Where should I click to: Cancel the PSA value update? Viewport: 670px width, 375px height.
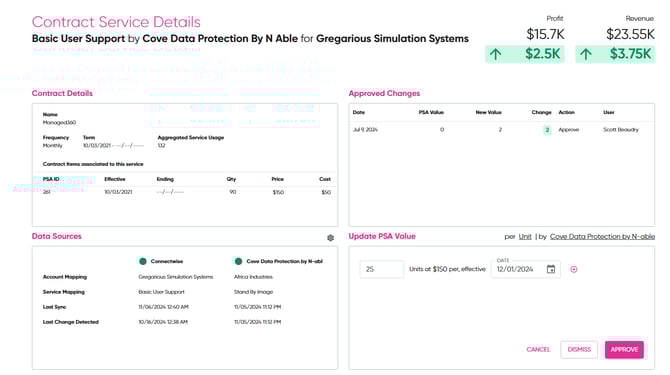[538, 349]
